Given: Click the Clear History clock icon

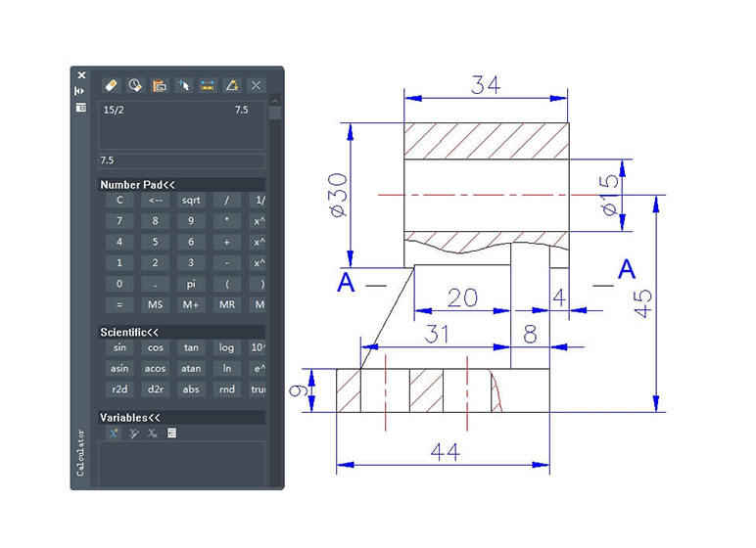Looking at the screenshot, I should [135, 86].
